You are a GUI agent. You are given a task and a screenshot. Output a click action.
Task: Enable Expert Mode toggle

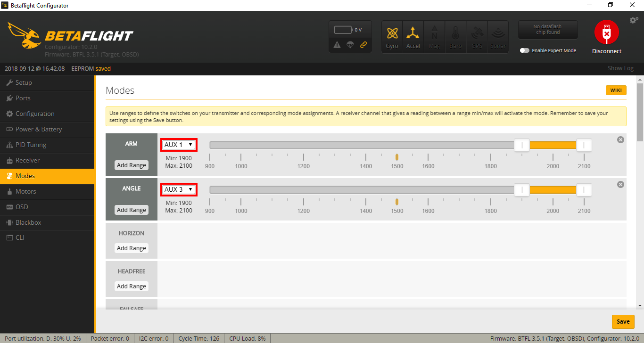pos(524,50)
